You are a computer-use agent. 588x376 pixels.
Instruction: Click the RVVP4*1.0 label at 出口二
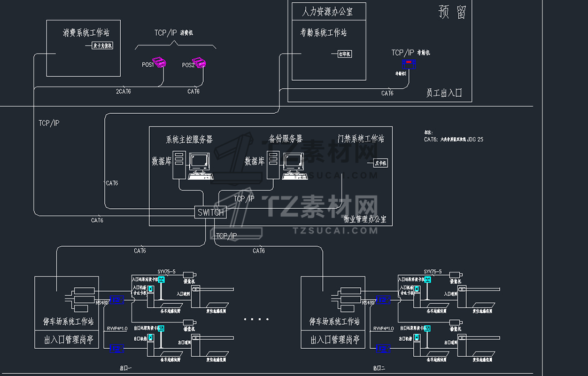(383, 328)
